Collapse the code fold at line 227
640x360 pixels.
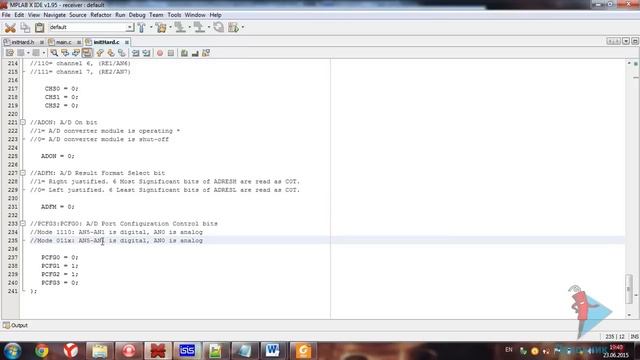[x=23, y=173]
